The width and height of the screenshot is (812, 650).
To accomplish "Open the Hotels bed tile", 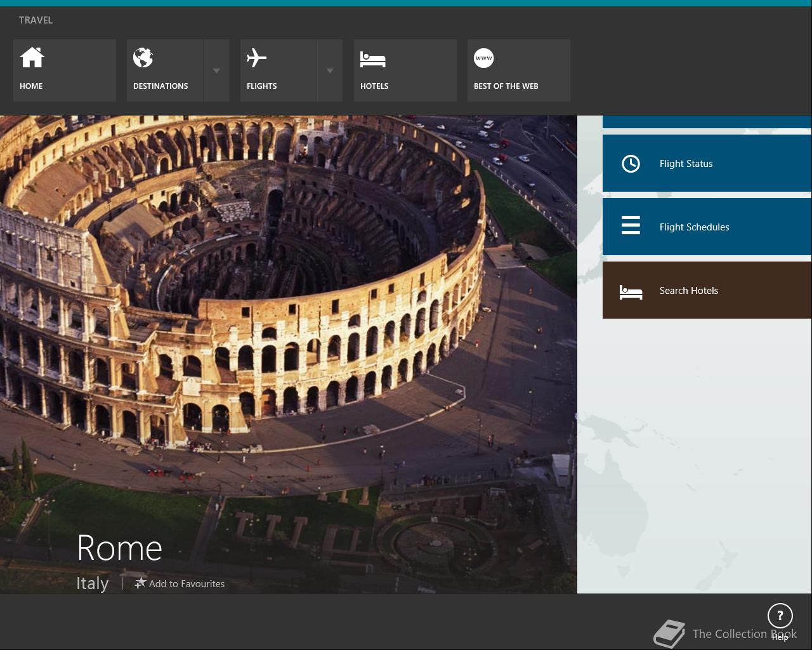I will [x=405, y=70].
